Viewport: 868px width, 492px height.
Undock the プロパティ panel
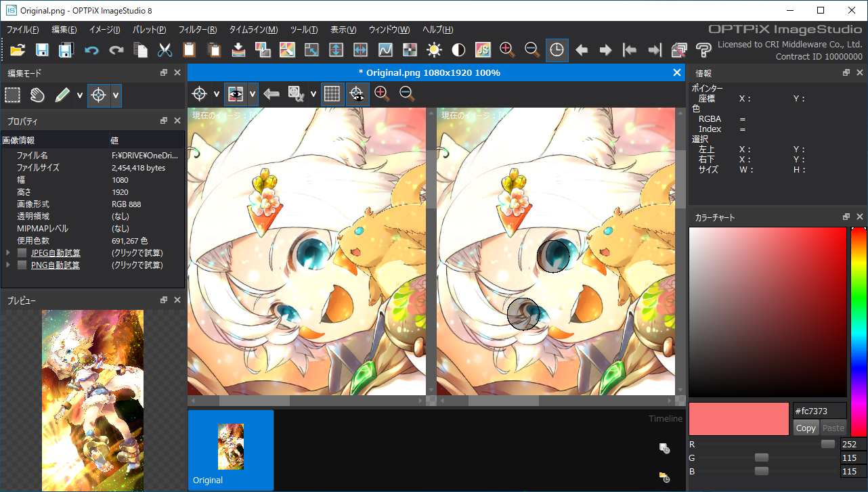coord(164,120)
